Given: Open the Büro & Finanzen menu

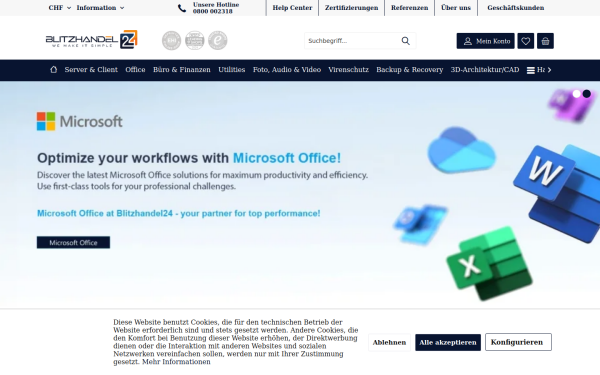Looking at the screenshot, I should (x=182, y=70).
